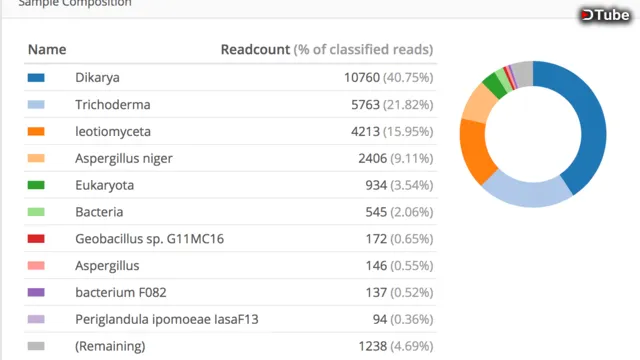640x360 pixels.
Task: Click the DTube logo watermark
Action: (x=605, y=15)
